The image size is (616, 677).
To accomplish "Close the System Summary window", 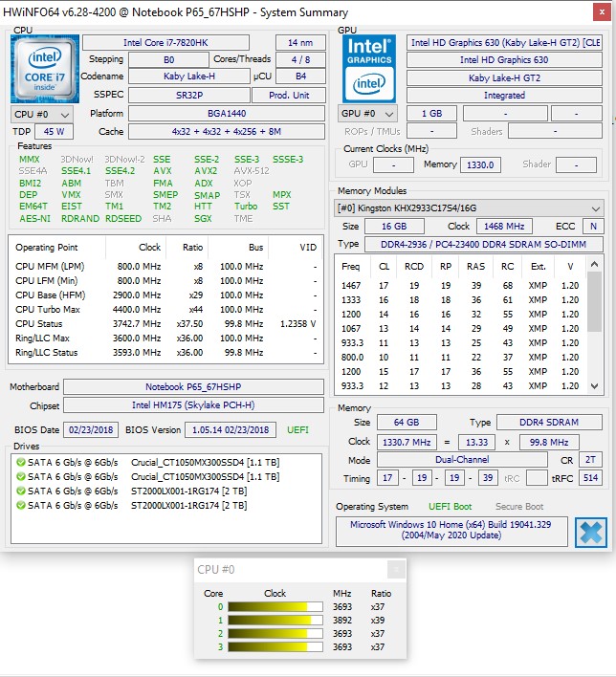I will click(x=602, y=12).
